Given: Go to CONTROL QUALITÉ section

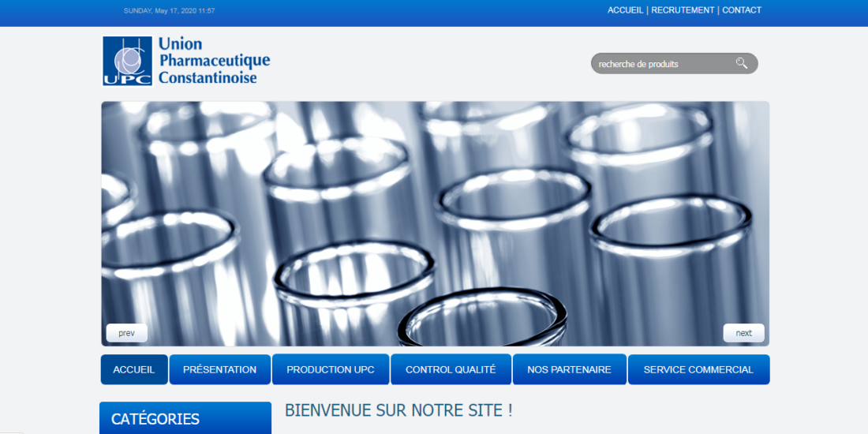Looking at the screenshot, I should coord(451,370).
